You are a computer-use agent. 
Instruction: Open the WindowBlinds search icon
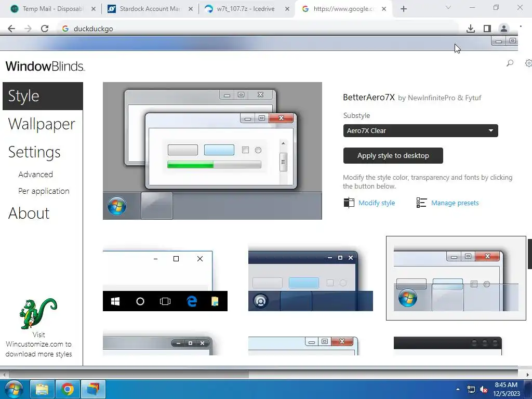pyautogui.click(x=510, y=63)
